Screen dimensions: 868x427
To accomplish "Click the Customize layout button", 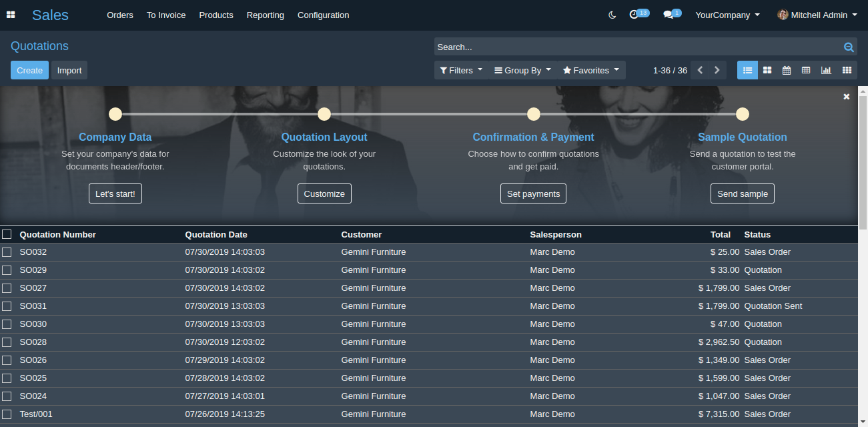I will pos(324,193).
